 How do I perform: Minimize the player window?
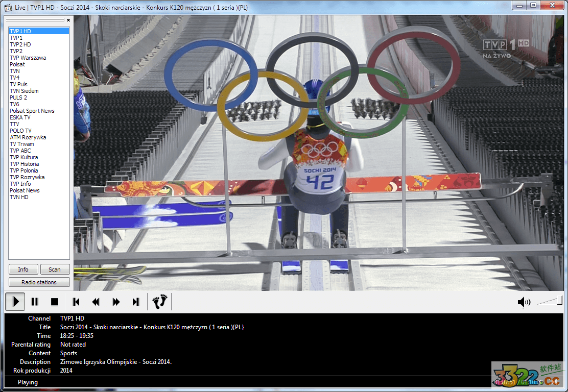(519, 5)
